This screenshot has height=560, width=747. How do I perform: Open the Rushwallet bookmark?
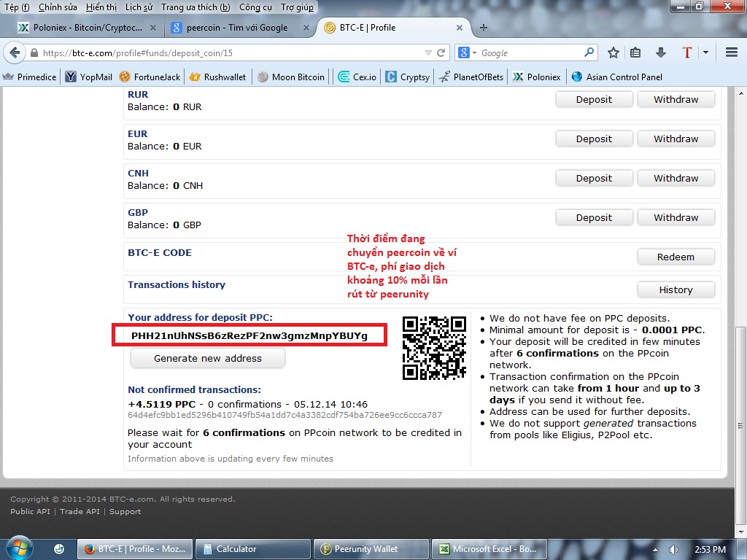click(x=217, y=77)
